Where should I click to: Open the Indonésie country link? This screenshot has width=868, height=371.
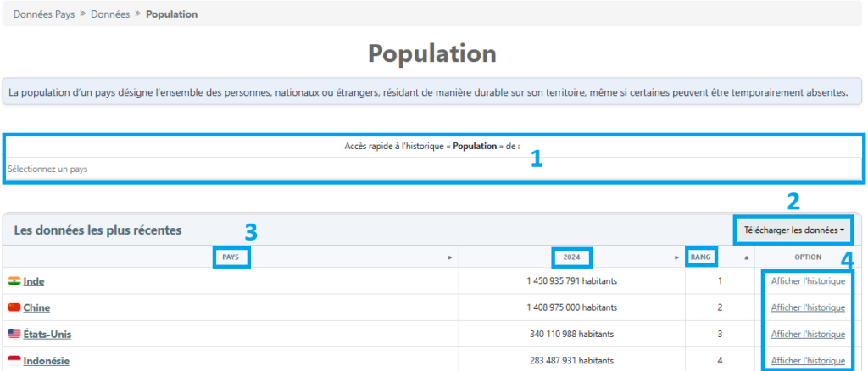(x=46, y=361)
